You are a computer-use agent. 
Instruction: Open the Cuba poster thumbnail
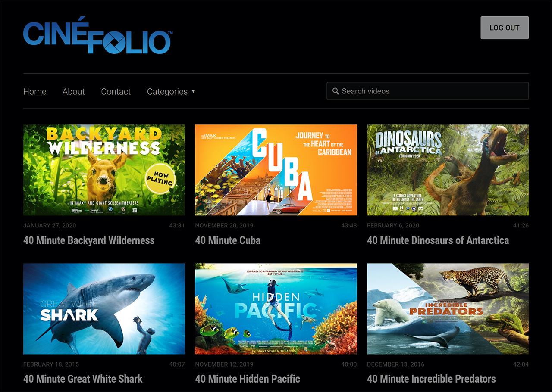[x=276, y=170]
